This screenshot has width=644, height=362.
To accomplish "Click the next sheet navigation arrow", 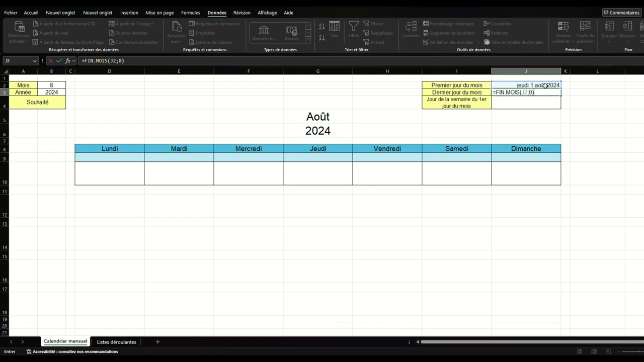I will [23, 342].
